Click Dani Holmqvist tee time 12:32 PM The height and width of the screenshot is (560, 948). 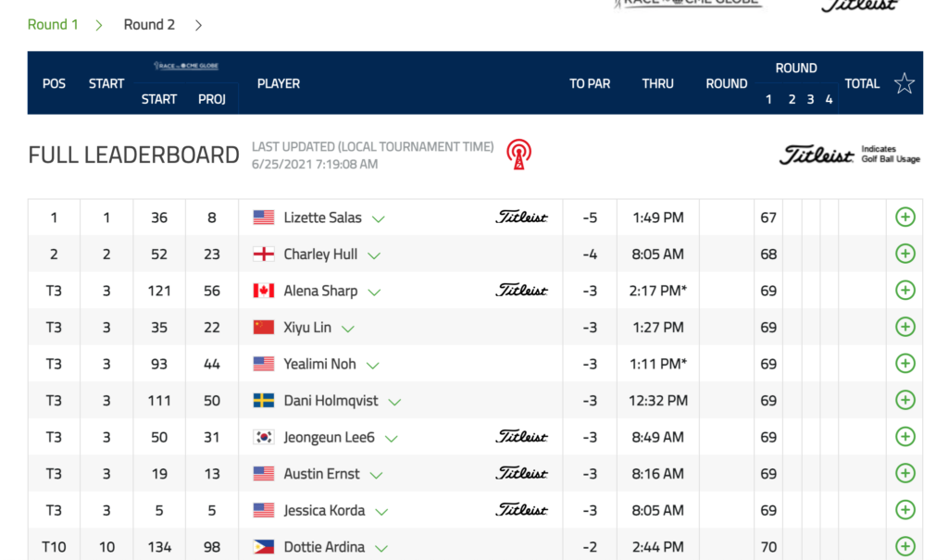point(658,401)
